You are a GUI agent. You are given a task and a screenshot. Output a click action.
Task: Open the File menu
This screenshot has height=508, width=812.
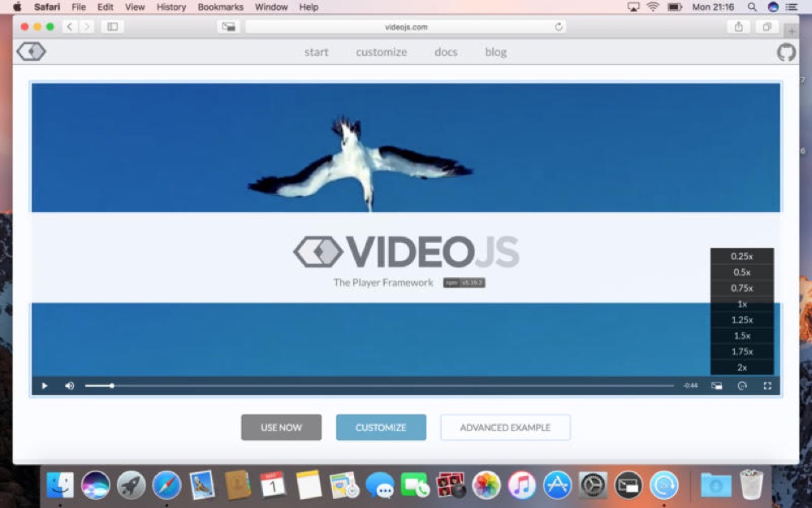click(x=79, y=7)
